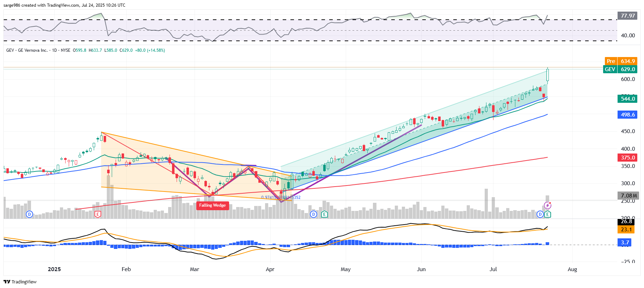Click the purple lightning bolt news icon
This screenshot has width=644, height=288.
coord(547,205)
